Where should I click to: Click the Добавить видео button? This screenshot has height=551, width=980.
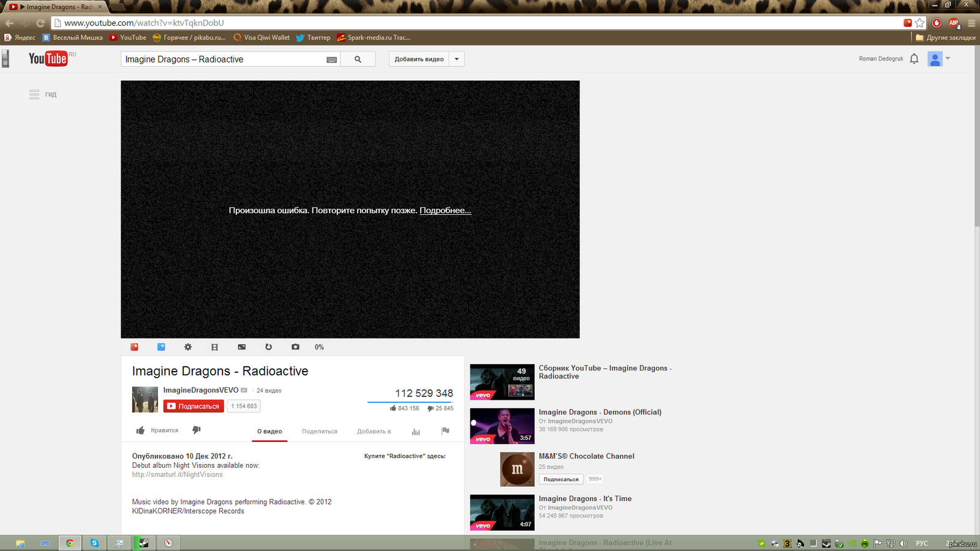click(419, 59)
